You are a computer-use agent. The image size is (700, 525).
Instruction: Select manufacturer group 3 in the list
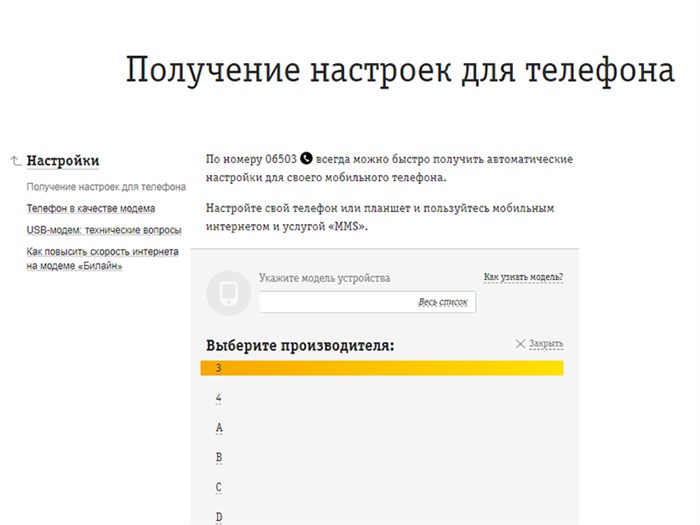(382, 368)
